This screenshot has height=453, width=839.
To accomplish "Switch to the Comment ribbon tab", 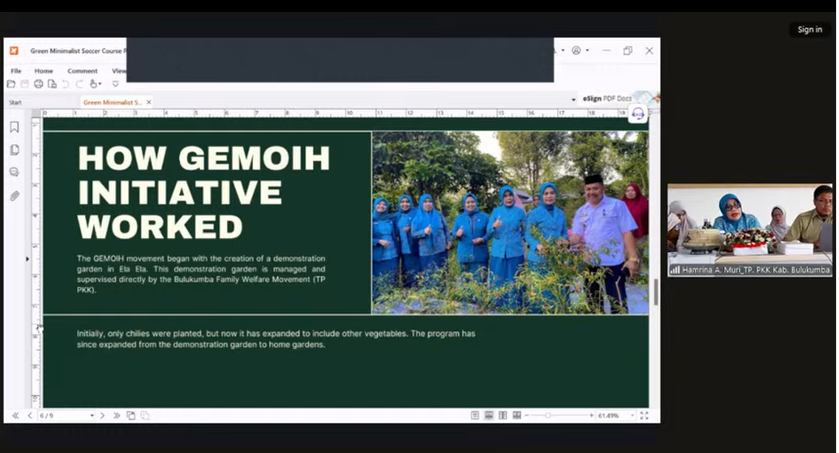I will [82, 71].
